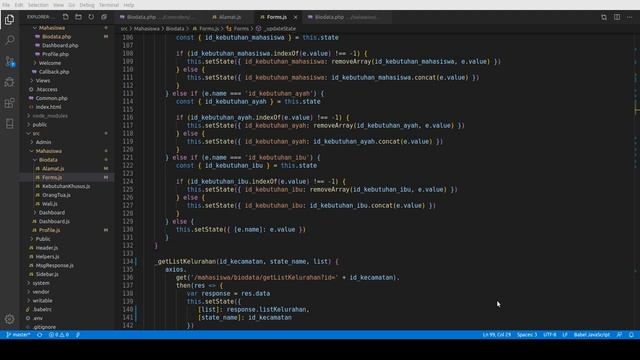Expand the Views folder

42,80
